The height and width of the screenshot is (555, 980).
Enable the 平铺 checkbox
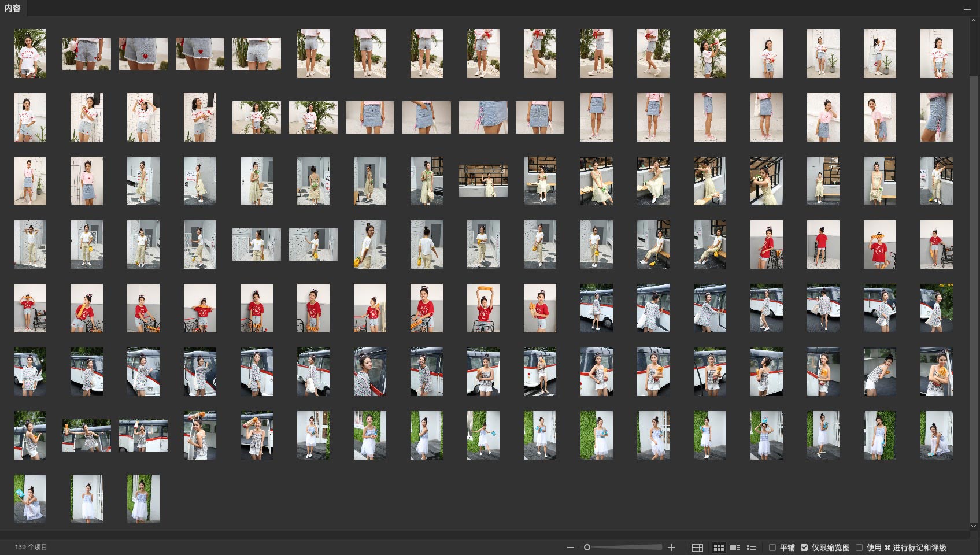[x=772, y=547]
